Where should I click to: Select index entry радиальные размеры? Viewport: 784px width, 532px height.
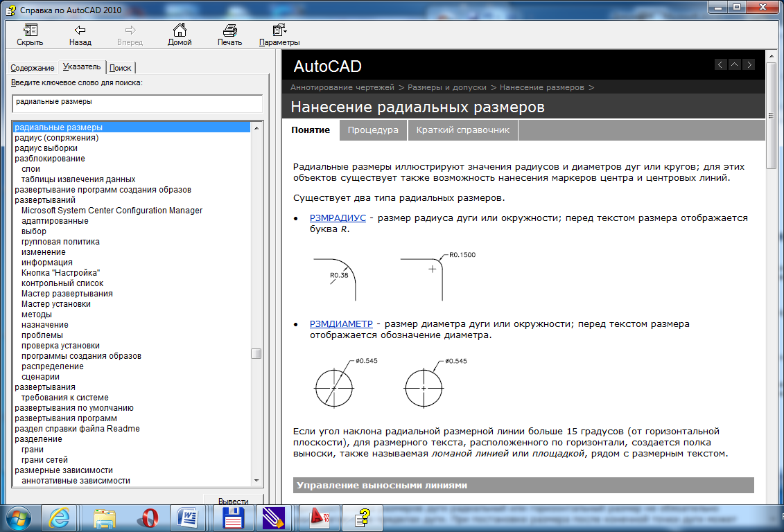pos(132,127)
